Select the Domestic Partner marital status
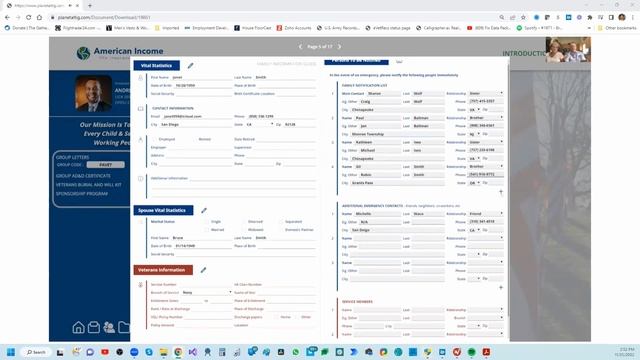 [x=281, y=230]
